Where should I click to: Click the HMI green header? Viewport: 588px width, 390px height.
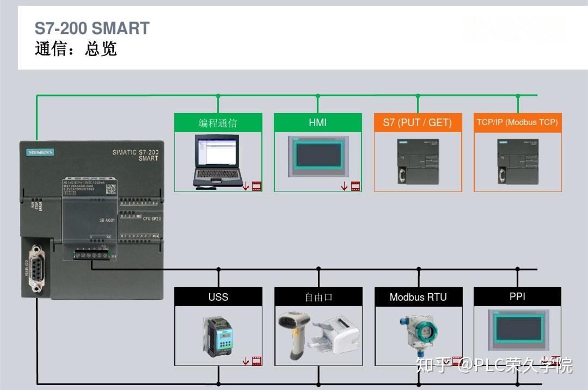tap(317, 122)
